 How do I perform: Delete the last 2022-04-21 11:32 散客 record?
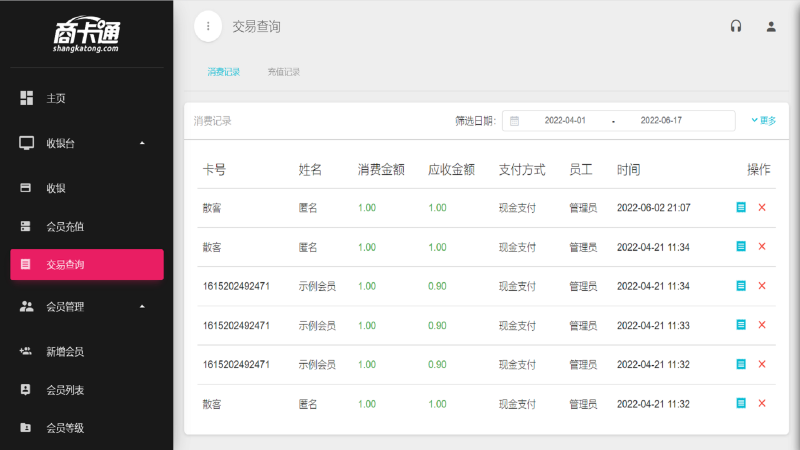pos(762,403)
